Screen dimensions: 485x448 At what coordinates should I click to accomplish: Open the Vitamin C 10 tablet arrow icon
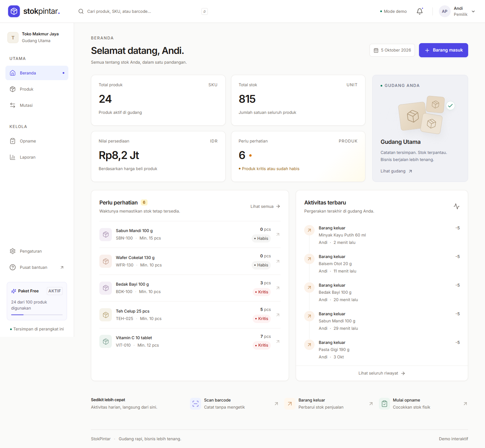coord(278,342)
